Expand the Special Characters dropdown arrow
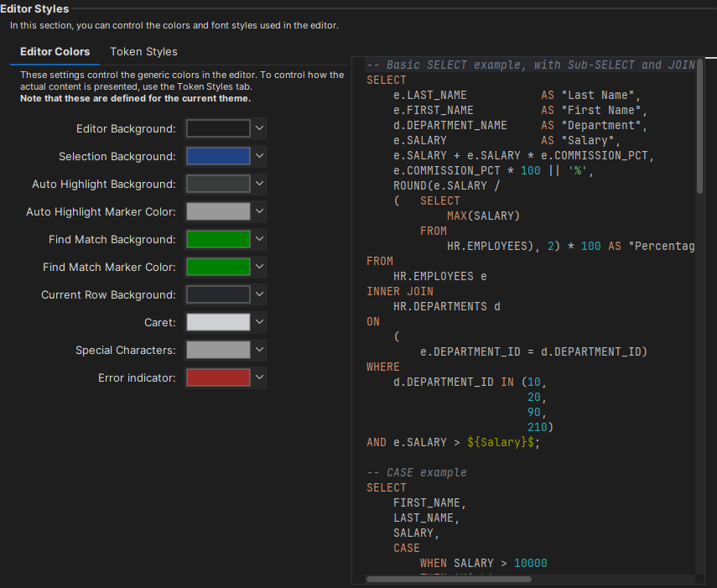Screen dimensions: 717x588 coord(259,350)
